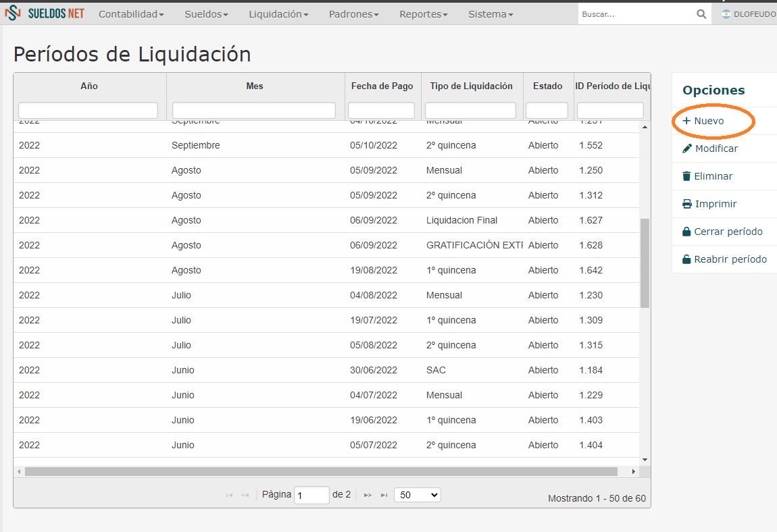Click the Año column filter box

pyautogui.click(x=89, y=110)
